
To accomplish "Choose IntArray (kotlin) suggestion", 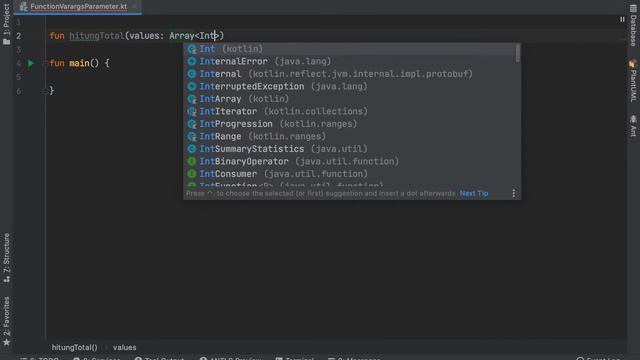I will tap(349, 99).
